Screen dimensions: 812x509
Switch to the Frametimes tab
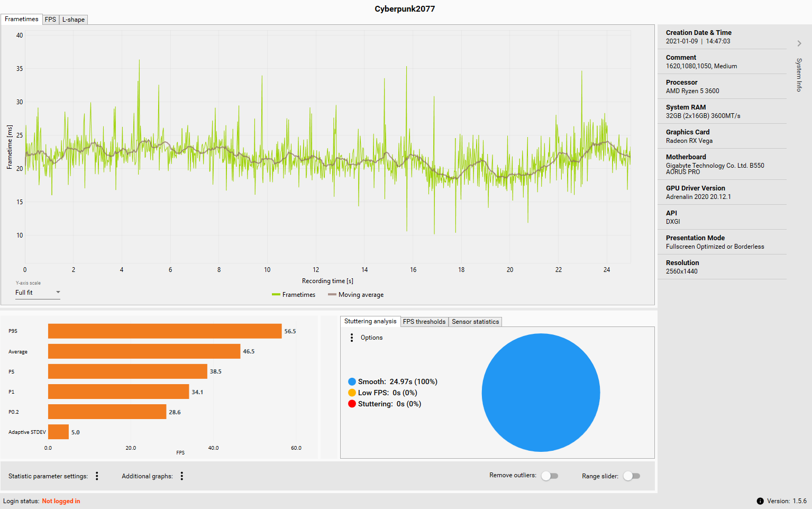click(22, 19)
